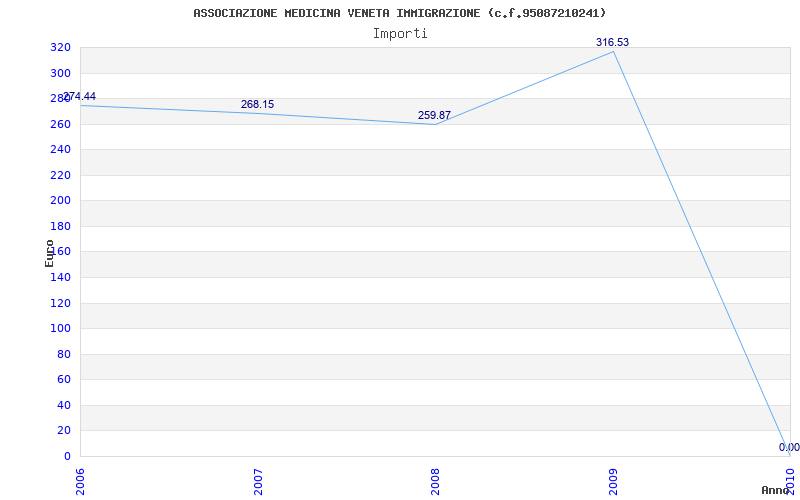
Task: Click the 2006 x-axis label
Action: (x=81, y=482)
